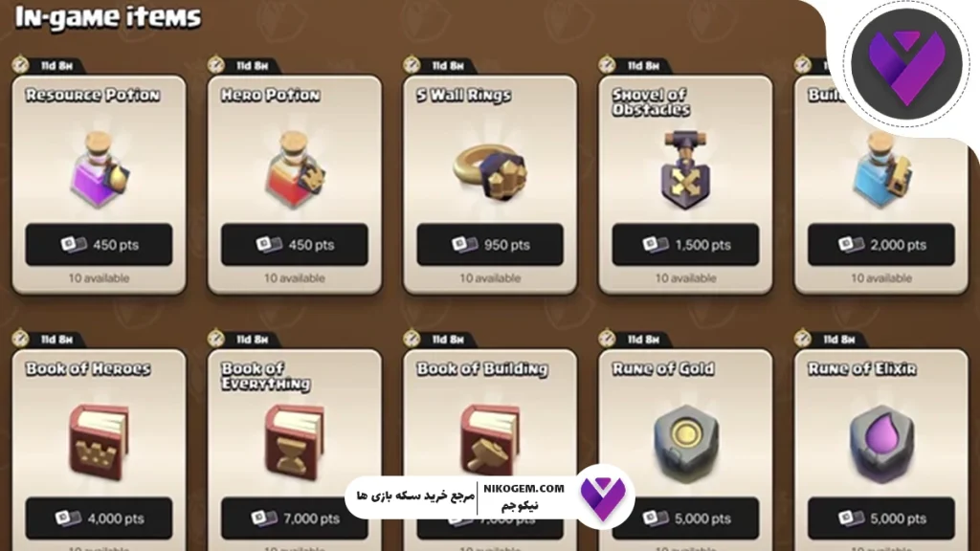Click the 1,500 pts Shovel button
The width and height of the screenshot is (980, 551).
coord(685,244)
